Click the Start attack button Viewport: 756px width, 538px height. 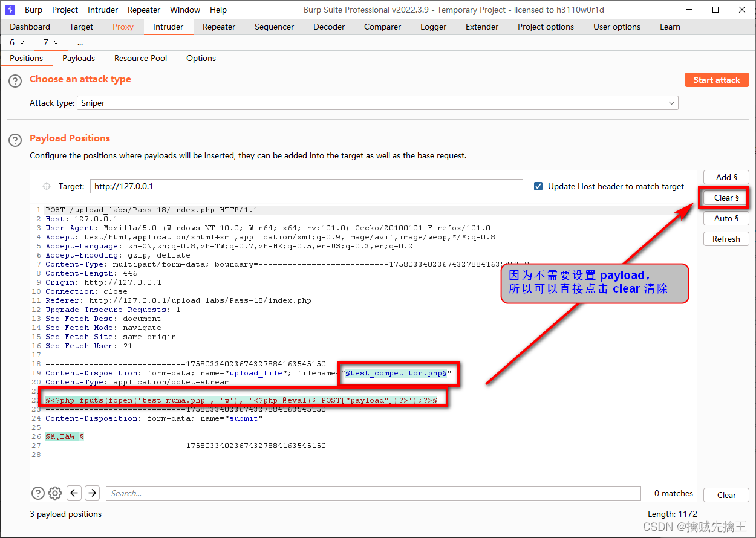point(717,80)
